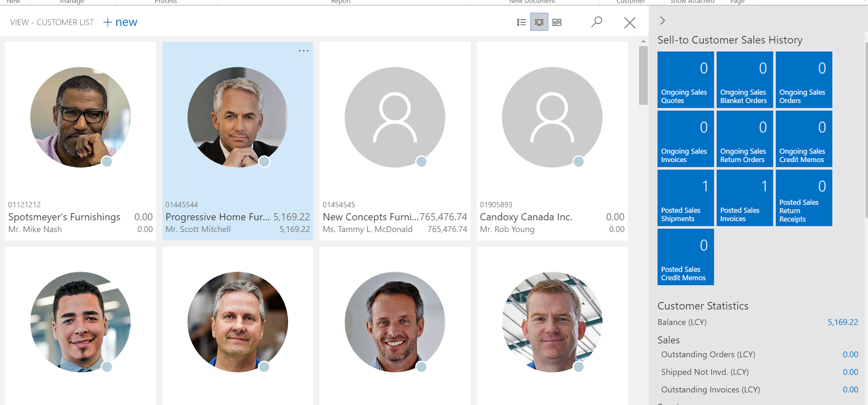Open Ongoing Sales Credit Memos tile
Screen dimensions: 868x405
(x=804, y=139)
